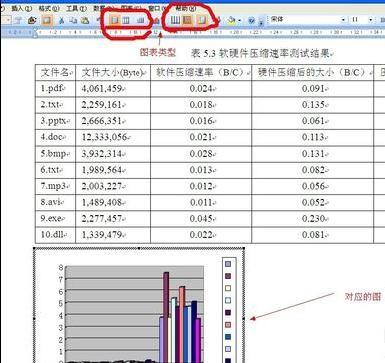Click the Fill Color bucket icon

point(231,20)
